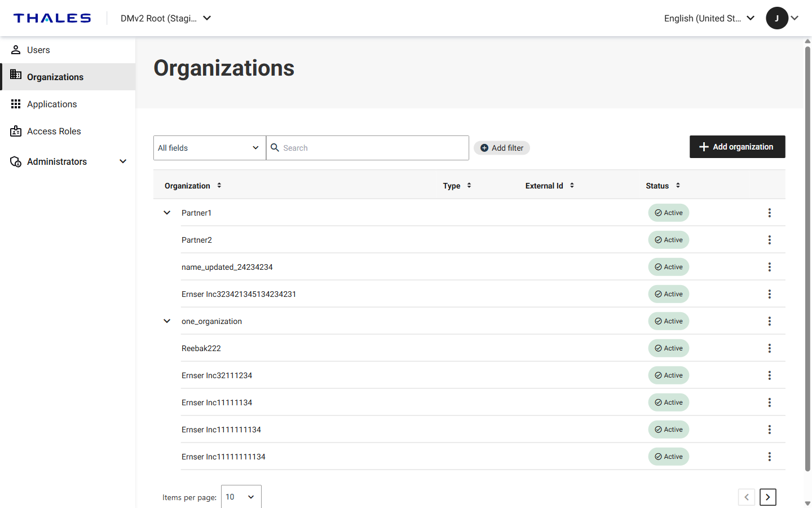
Task: Collapse the one_organization row chevron
Action: [167, 321]
